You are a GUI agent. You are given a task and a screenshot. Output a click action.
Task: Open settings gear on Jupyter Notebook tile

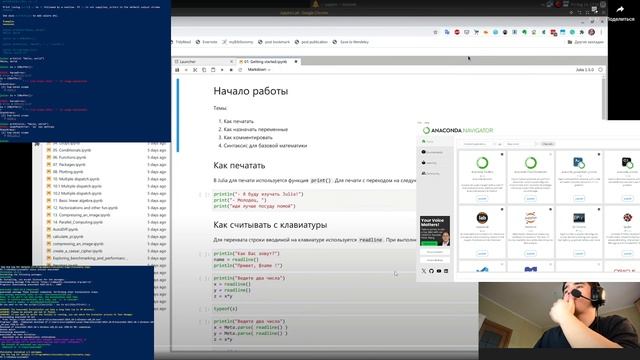tap(550, 209)
